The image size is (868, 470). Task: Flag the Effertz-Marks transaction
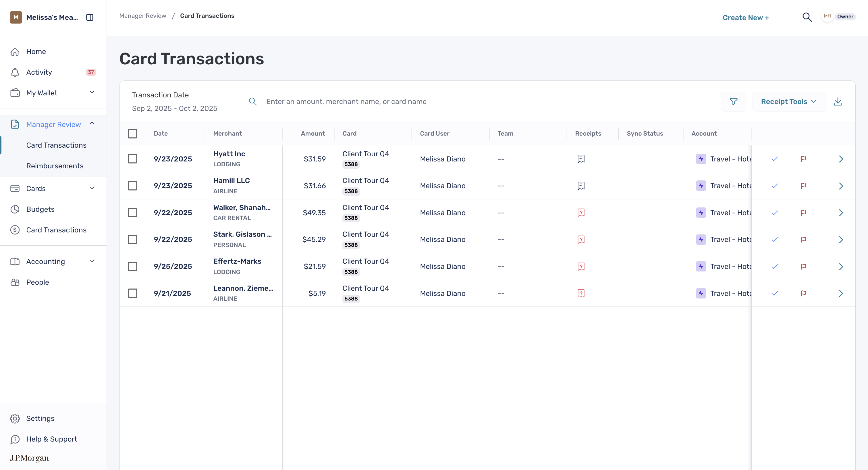(x=803, y=267)
